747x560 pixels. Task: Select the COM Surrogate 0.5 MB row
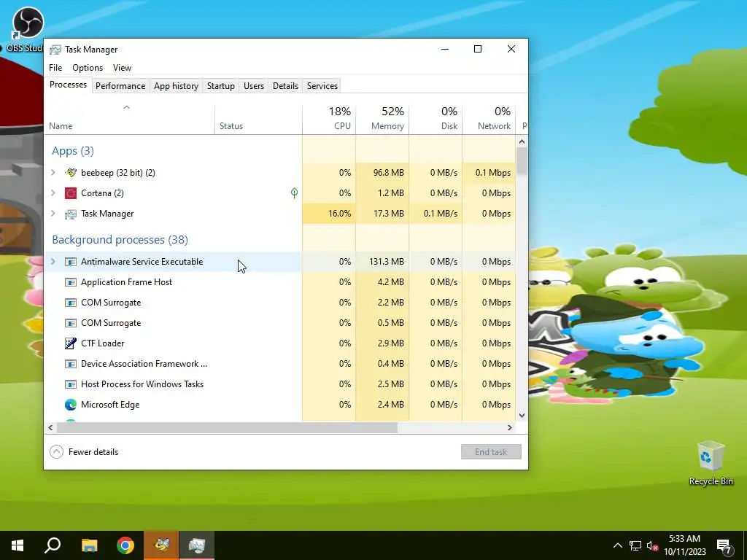coord(280,323)
